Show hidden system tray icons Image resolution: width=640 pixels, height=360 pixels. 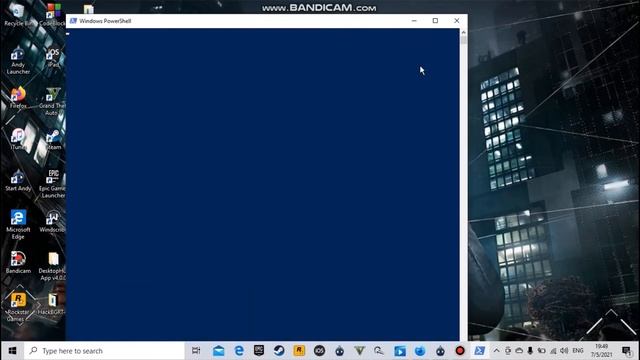tap(496, 351)
